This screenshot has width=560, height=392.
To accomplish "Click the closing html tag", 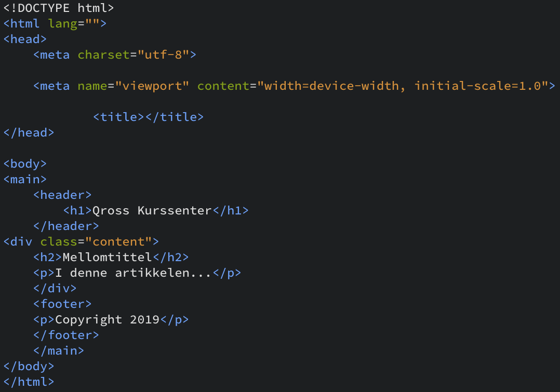I will click(29, 382).
